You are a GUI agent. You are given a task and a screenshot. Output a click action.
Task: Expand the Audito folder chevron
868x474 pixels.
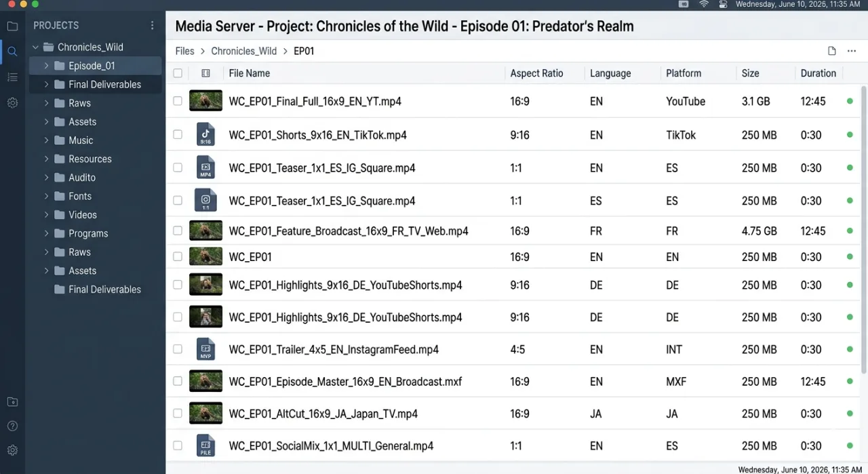(46, 178)
